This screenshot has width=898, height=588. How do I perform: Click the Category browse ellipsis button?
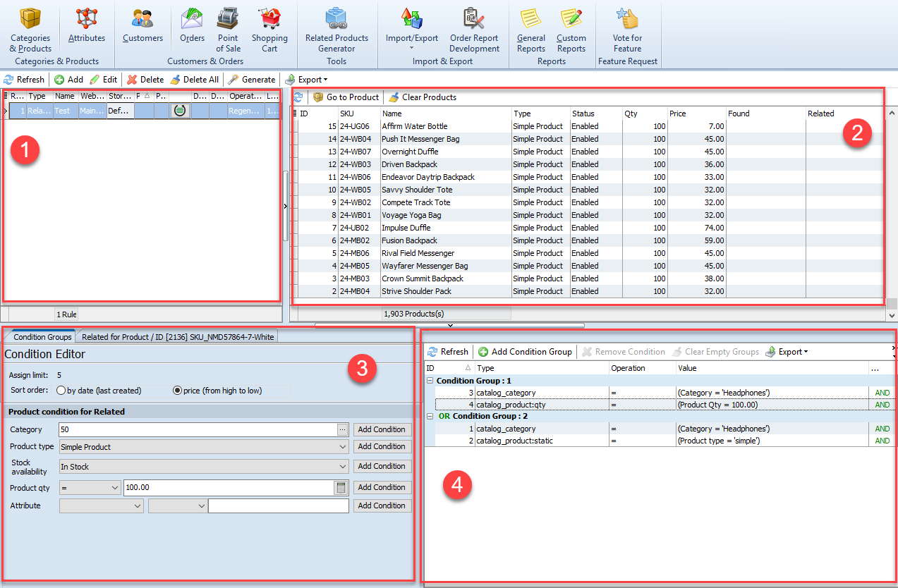343,429
